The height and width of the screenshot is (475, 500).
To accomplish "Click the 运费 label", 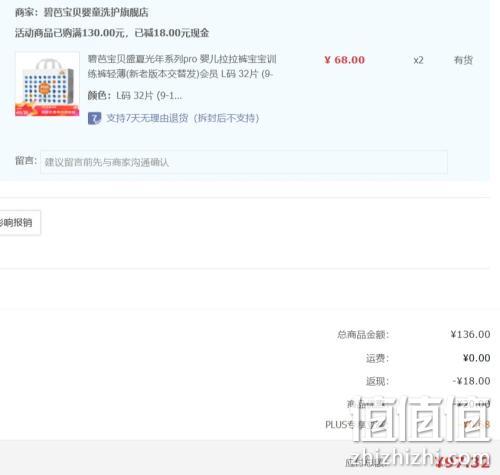I will (377, 358).
